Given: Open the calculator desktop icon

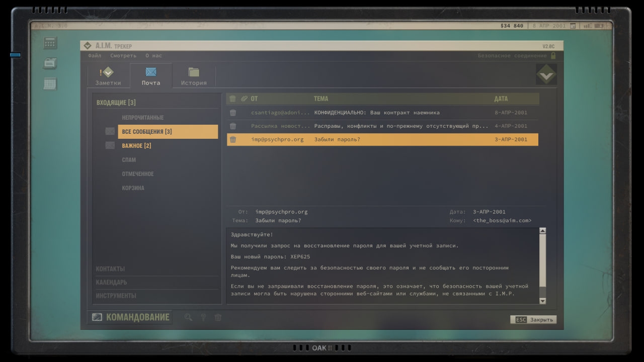Looking at the screenshot, I should point(50,43).
